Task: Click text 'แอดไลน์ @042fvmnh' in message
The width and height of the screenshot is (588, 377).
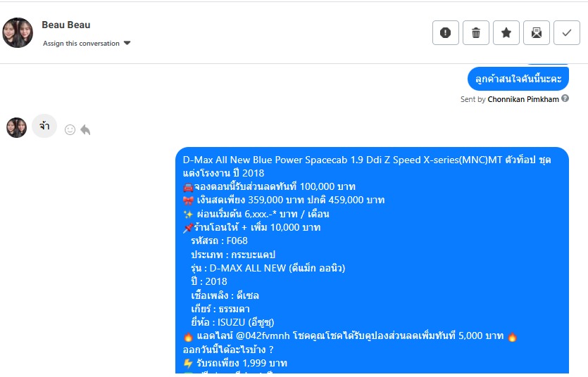Action: pyautogui.click(x=244, y=336)
